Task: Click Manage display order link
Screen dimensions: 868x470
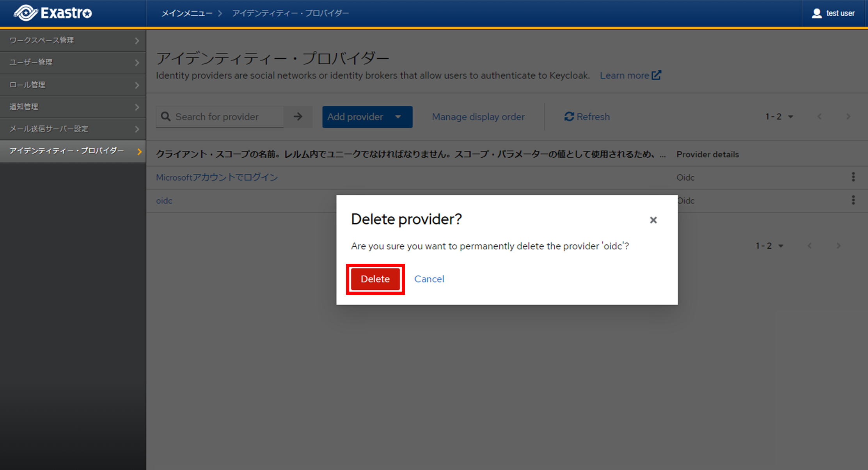Action: click(x=478, y=117)
